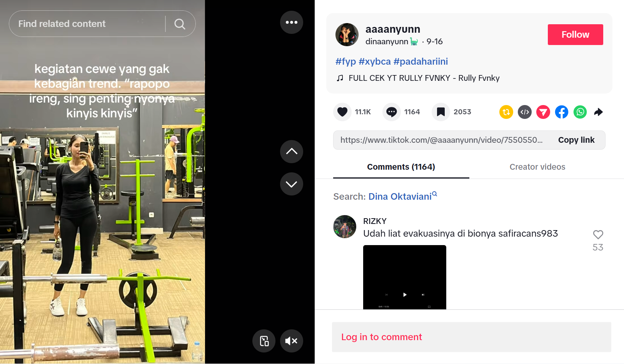Save video with bookmark icon
Image resolution: width=624 pixels, height=364 pixels.
441,112
